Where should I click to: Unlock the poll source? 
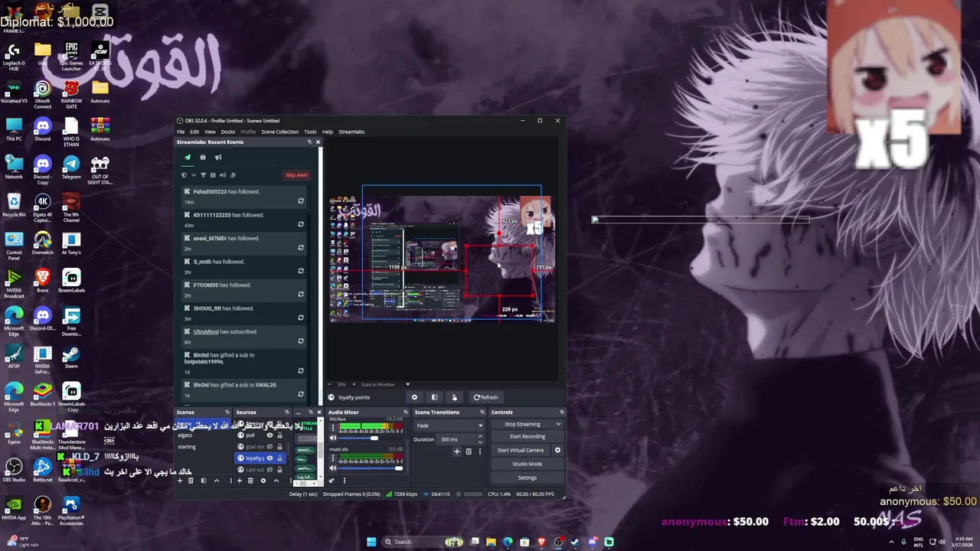(x=279, y=435)
